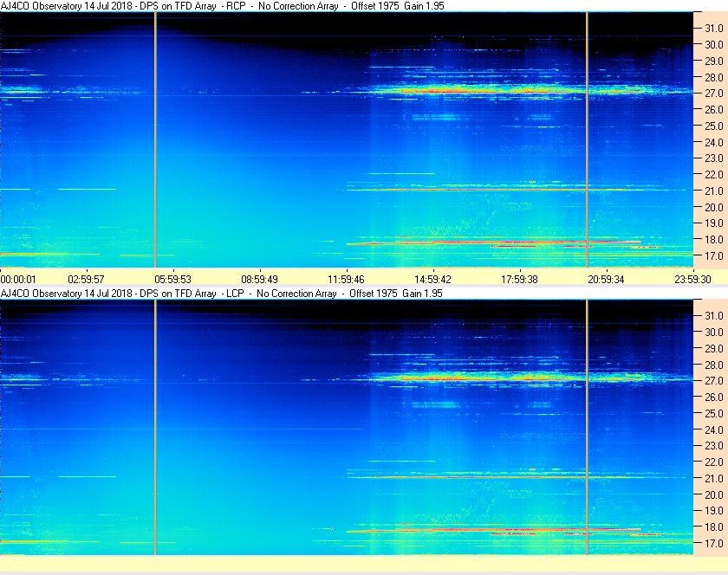Click the second orange vertical line in LCP plot

click(587, 427)
